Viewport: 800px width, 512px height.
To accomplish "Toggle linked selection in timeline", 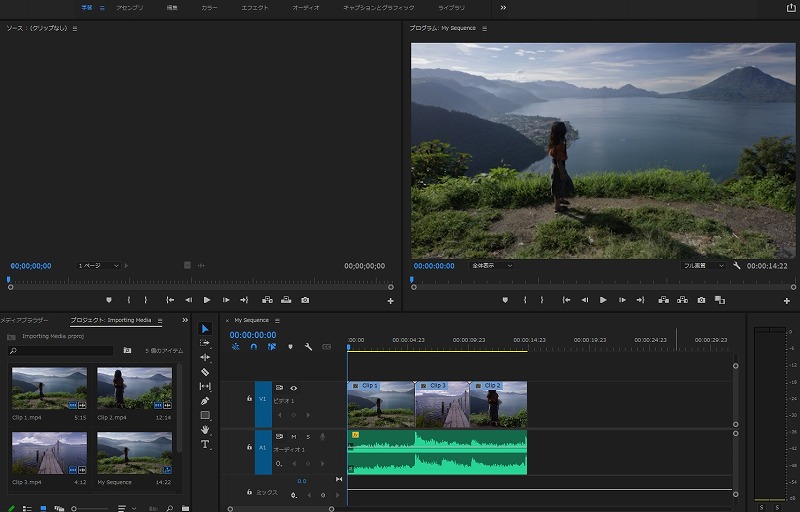I will click(272, 347).
